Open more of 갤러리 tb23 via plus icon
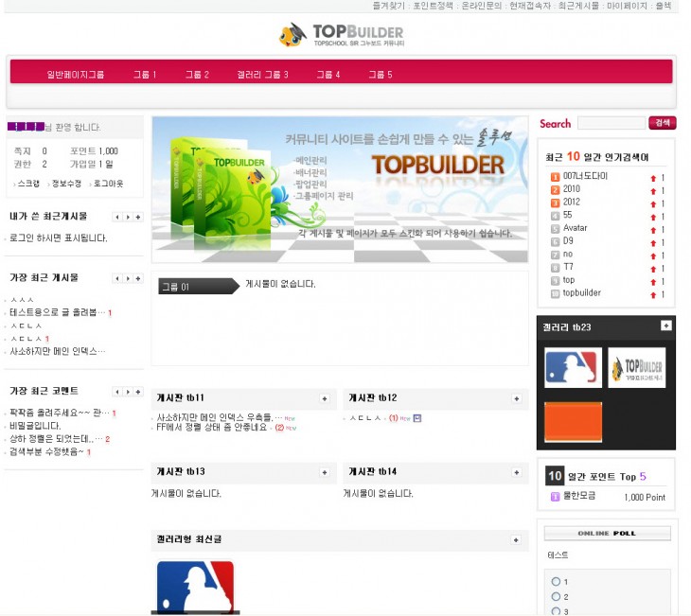Viewport: 691px width, 616px height. point(665,326)
